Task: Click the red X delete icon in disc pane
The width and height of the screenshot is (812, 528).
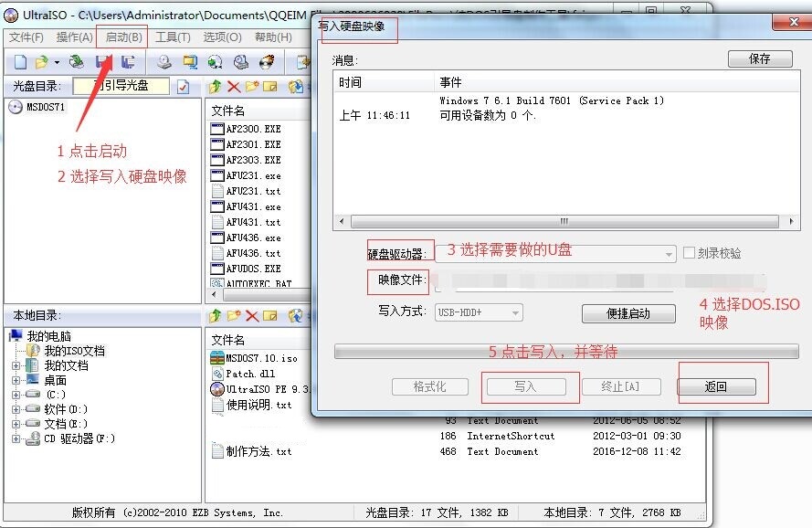Action: coord(234,87)
